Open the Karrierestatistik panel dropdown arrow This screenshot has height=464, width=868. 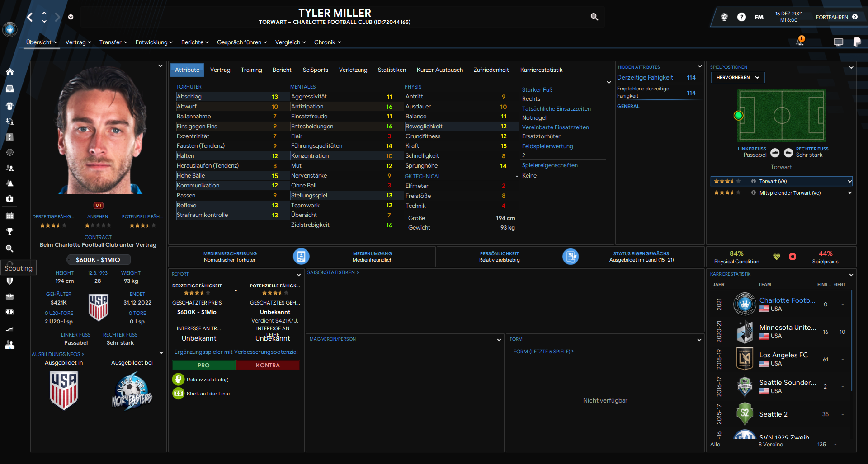click(x=851, y=275)
